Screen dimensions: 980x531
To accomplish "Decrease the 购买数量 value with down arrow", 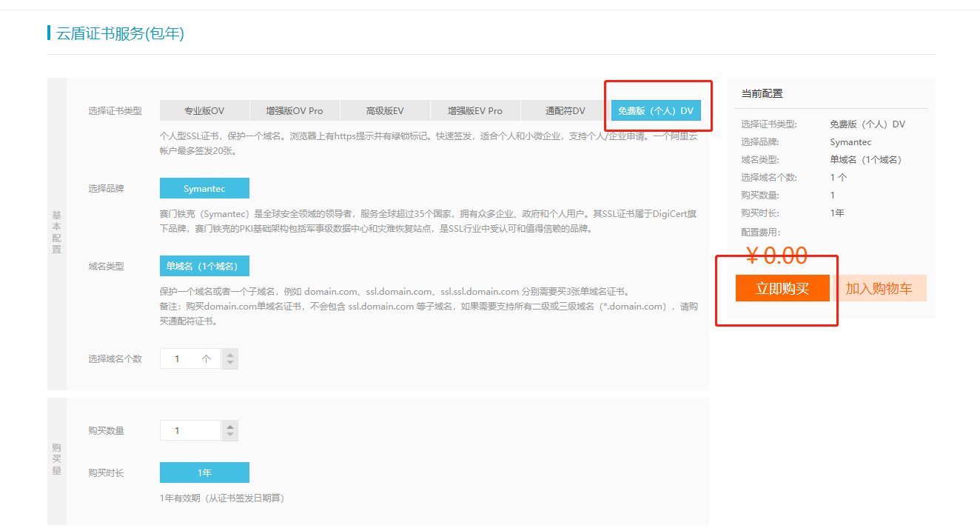I will 230,434.
